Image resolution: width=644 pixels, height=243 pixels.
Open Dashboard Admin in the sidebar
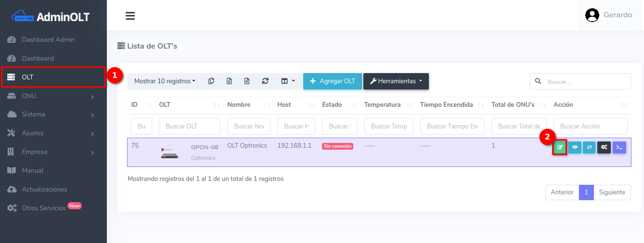coord(48,39)
